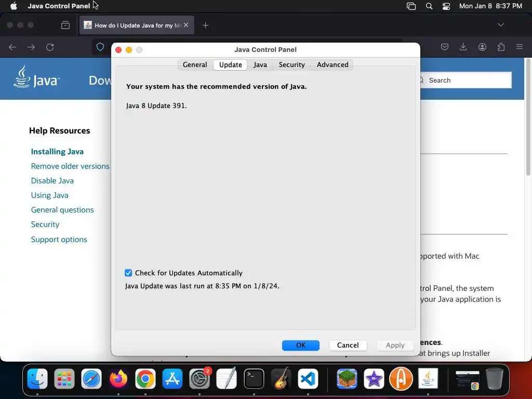Click the Java logo on the website

point(37,77)
